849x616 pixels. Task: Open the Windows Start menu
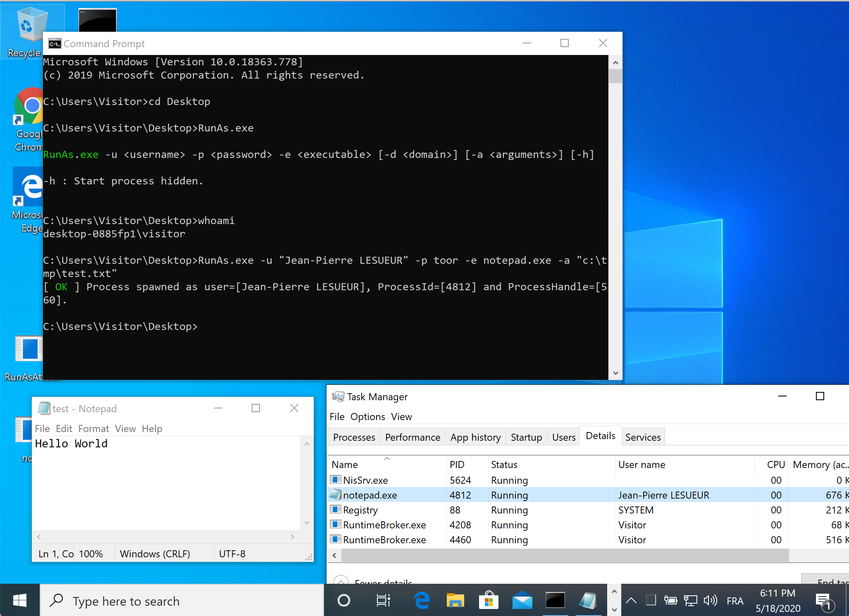coord(19,600)
